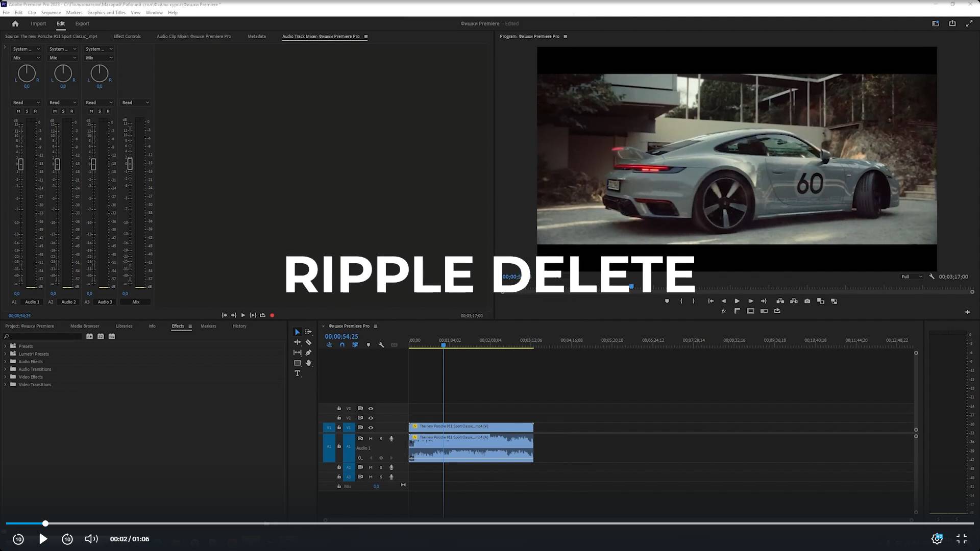
Task: Solo the A2 track in timeline
Action: (x=381, y=467)
